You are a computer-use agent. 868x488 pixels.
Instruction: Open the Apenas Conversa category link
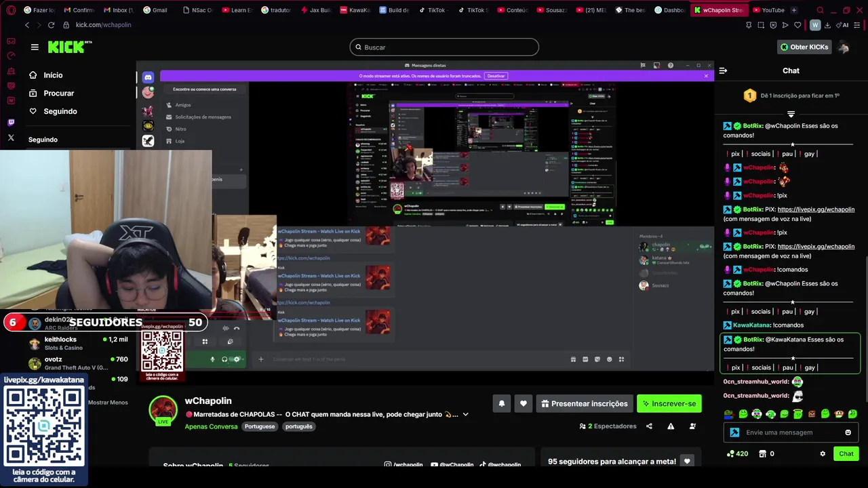click(x=211, y=426)
